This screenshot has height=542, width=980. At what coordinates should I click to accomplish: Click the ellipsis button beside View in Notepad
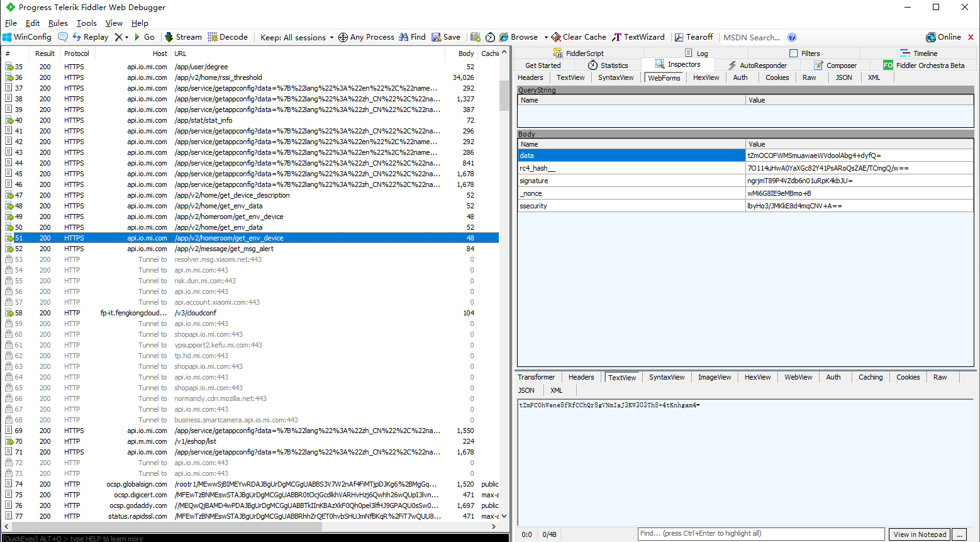(959, 534)
